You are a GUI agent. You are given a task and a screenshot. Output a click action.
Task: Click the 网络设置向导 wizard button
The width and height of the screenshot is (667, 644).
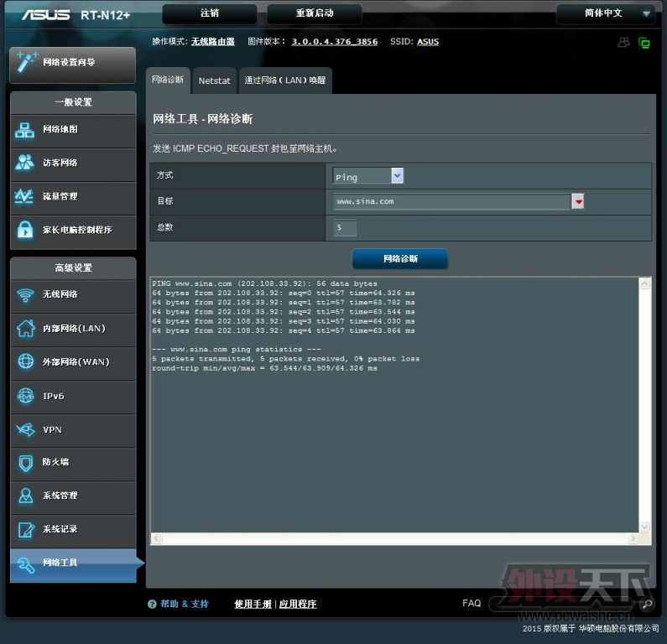[73, 64]
